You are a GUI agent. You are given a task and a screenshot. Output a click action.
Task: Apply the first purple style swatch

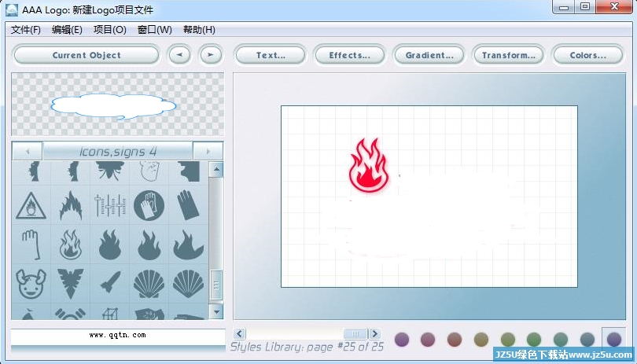coord(402,339)
